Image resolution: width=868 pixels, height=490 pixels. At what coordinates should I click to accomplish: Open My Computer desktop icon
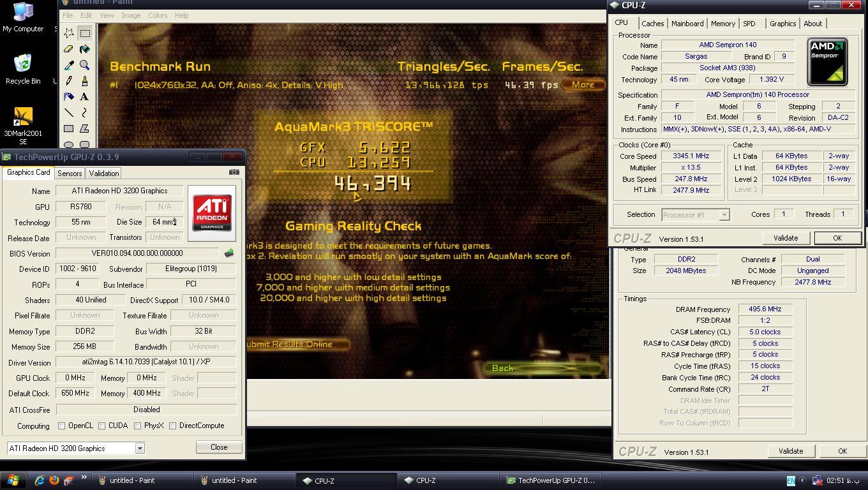coord(23,17)
